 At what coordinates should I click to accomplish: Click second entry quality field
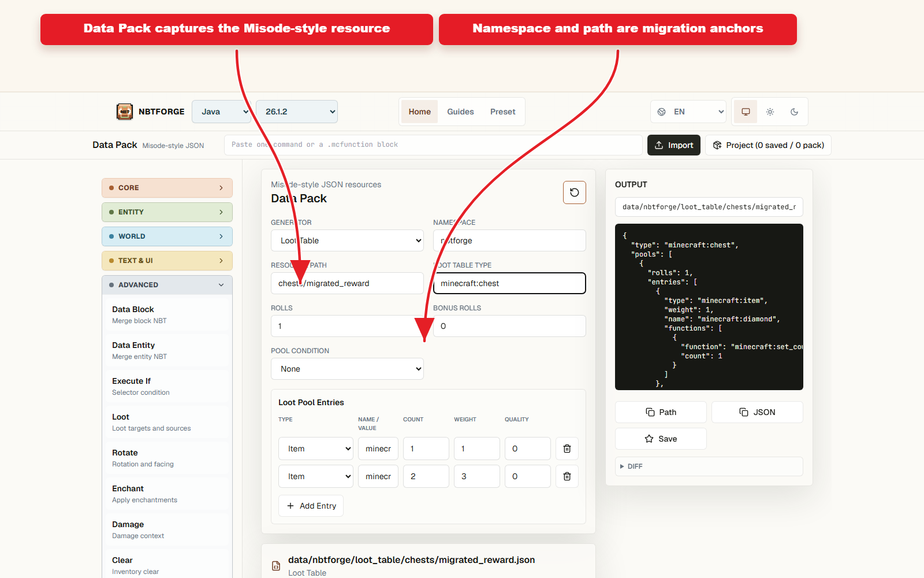[528, 476]
